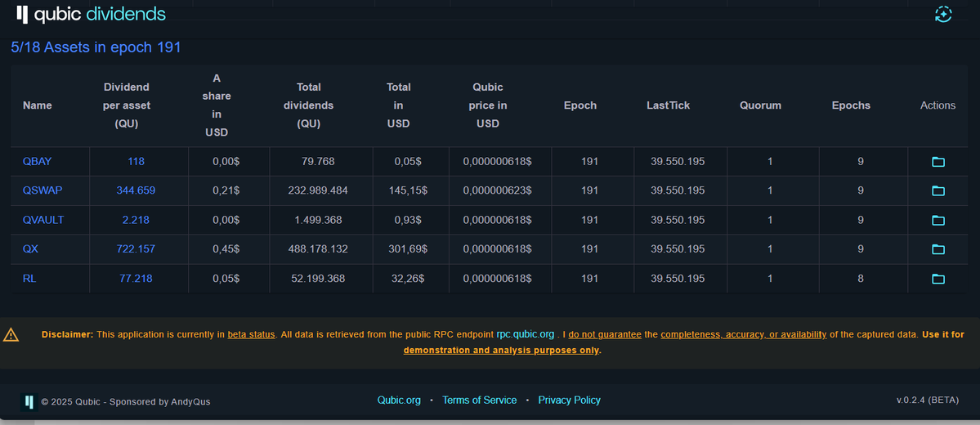Click total dividends value 1.499.368
The width and height of the screenshot is (980, 425).
(x=318, y=219)
